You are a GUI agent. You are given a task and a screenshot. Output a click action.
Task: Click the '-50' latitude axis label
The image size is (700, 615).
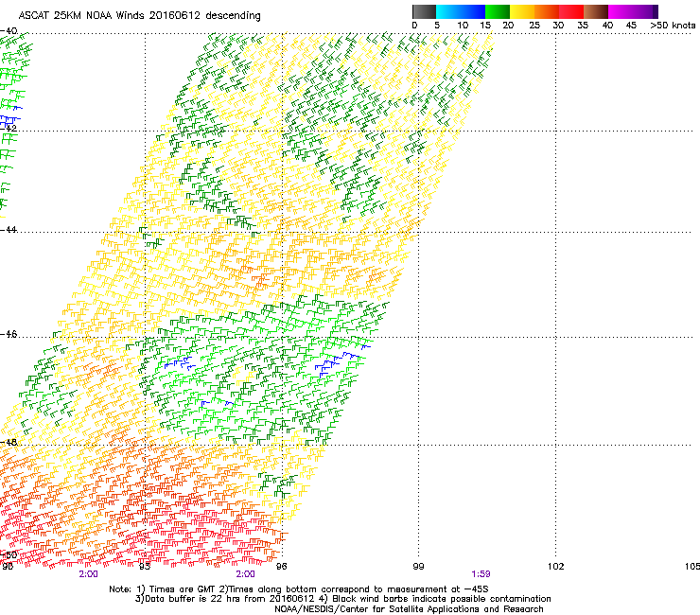[x=9, y=555]
